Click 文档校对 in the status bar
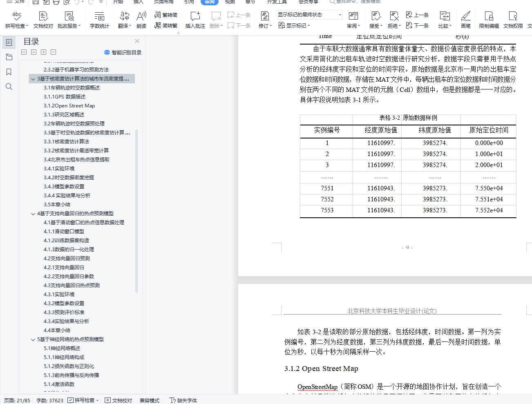Screen dimensions: 532x404 [x=118, y=400]
